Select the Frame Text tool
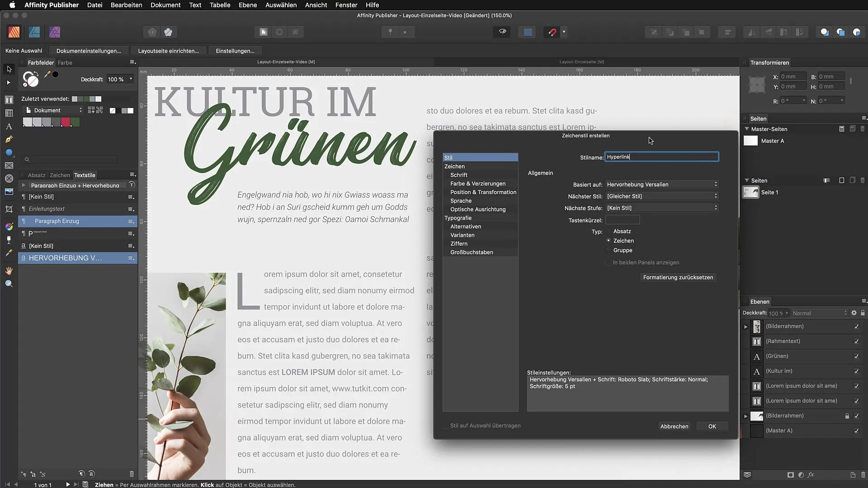This screenshot has height=488, width=868. [9, 99]
